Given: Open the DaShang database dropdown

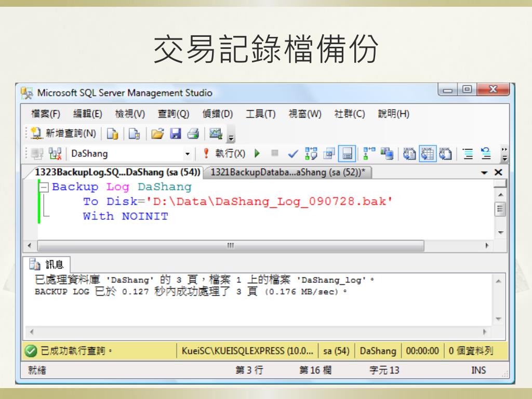Looking at the screenshot, I should pos(187,154).
